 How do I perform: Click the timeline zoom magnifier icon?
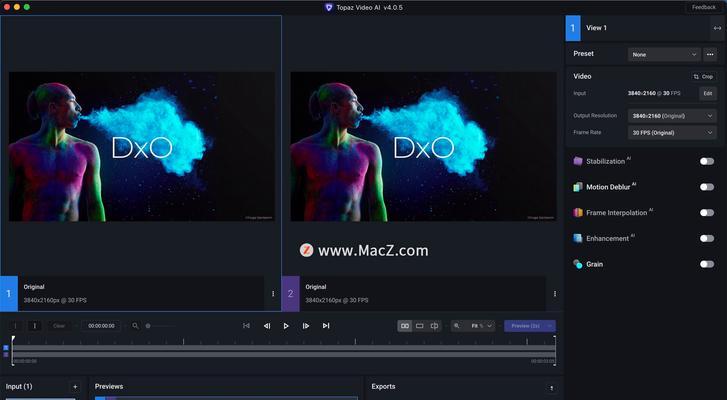click(x=135, y=326)
